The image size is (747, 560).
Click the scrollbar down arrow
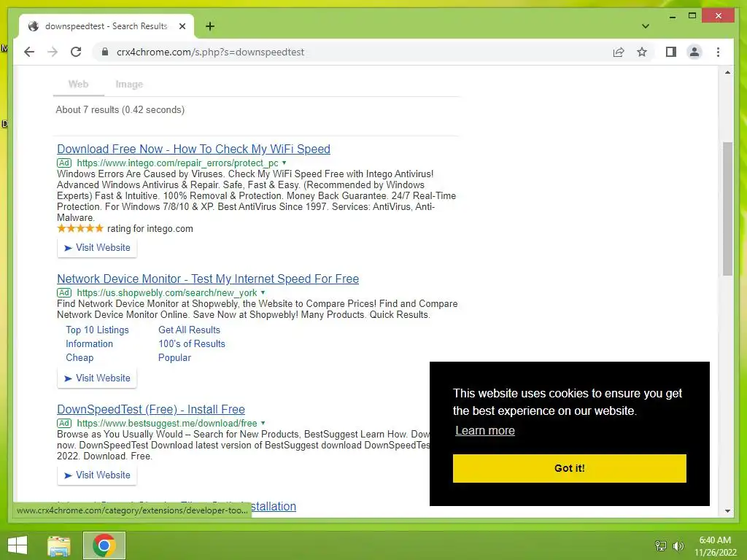coord(727,511)
